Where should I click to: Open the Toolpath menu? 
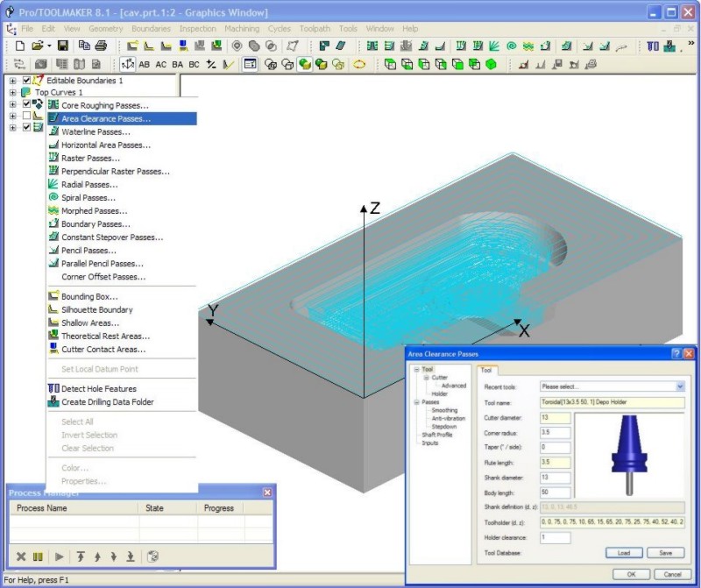pos(315,29)
